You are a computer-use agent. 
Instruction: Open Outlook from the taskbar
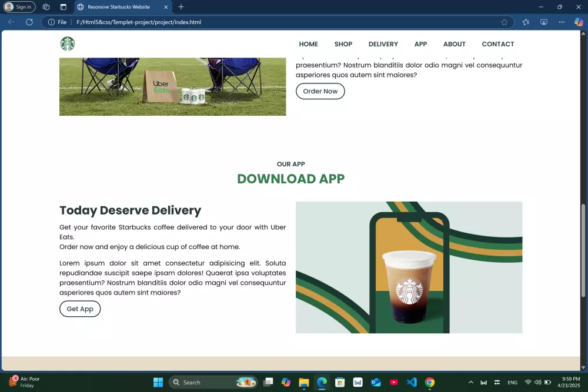coord(376,382)
